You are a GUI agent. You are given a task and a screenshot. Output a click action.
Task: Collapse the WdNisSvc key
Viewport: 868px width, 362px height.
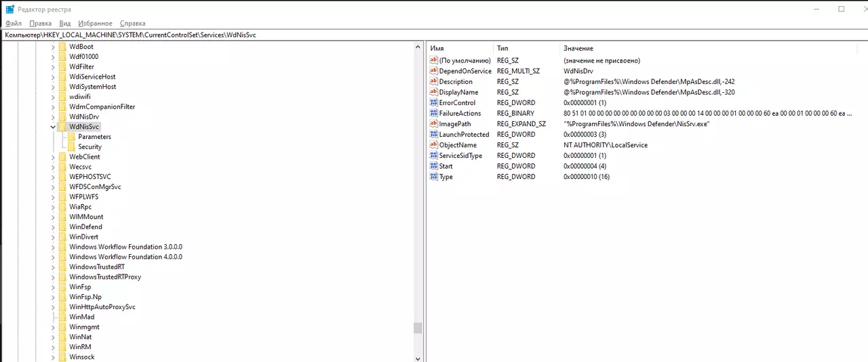(53, 127)
